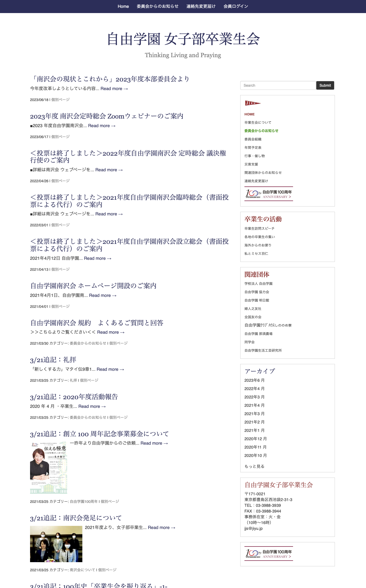Select 連絡先変更届け in sidebar menu

coord(256,181)
